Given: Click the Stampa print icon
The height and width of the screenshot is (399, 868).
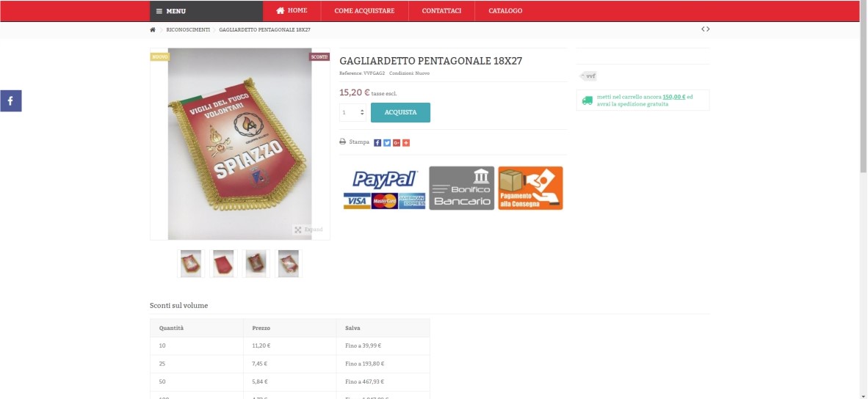Looking at the screenshot, I should (343, 142).
